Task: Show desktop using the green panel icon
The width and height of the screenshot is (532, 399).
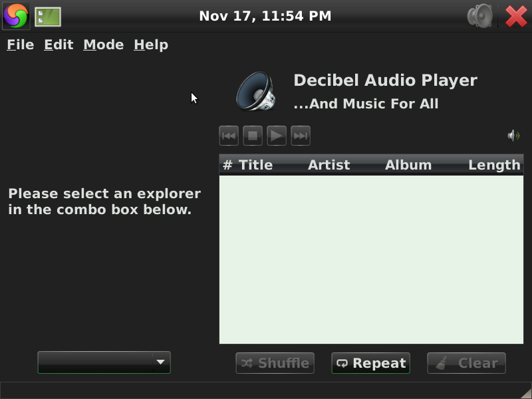Action: tap(48, 17)
